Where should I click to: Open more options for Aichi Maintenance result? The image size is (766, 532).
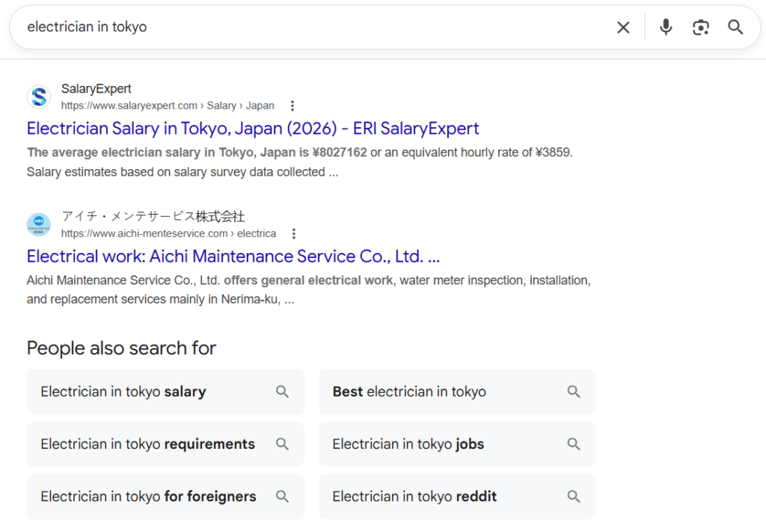coord(293,233)
